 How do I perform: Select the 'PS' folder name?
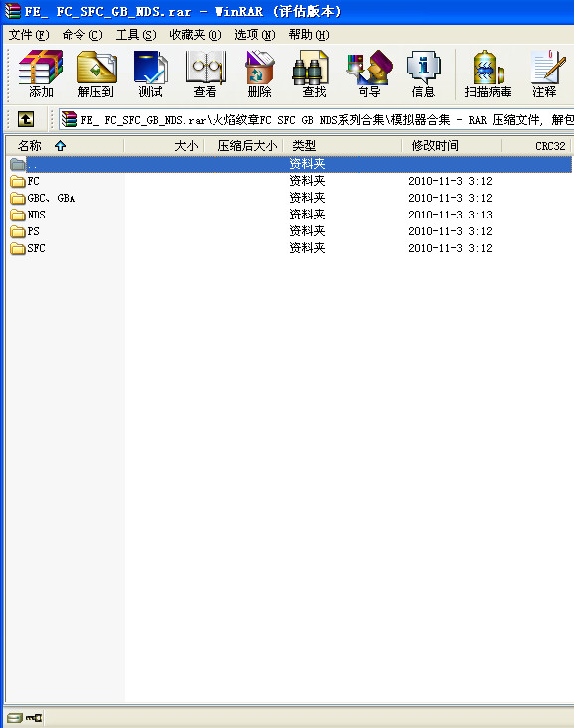click(33, 231)
